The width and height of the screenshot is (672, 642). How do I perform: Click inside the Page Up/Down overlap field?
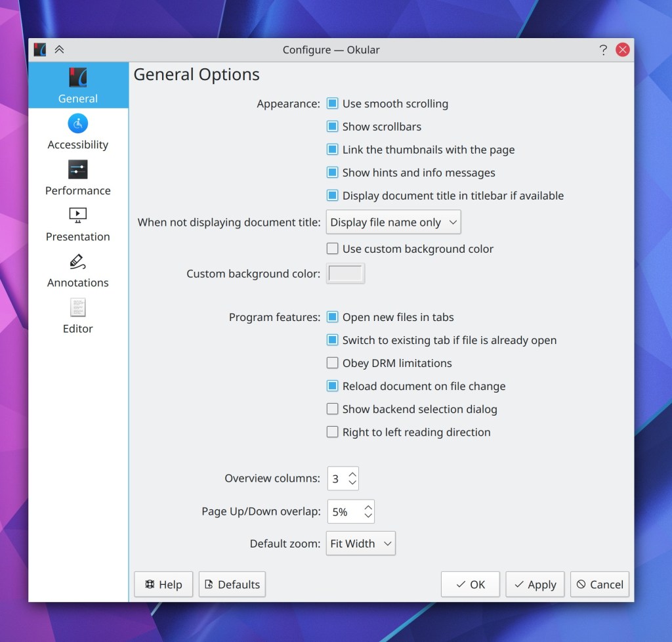(343, 512)
